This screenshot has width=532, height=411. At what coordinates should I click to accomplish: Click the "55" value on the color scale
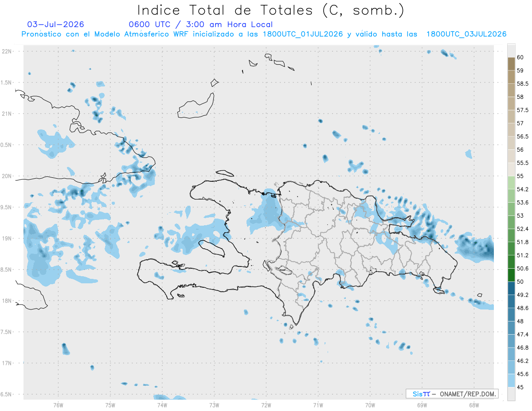click(x=521, y=176)
